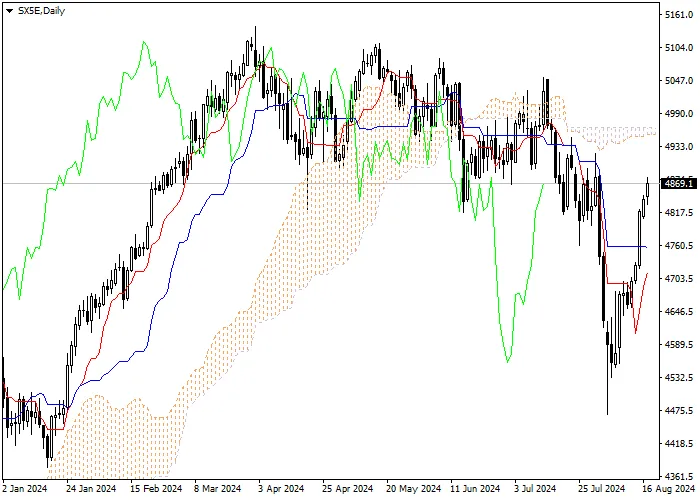Click the 3 Jul 2024 date label
Image resolution: width=700 pixels, height=500 pixels.
[x=535, y=489]
